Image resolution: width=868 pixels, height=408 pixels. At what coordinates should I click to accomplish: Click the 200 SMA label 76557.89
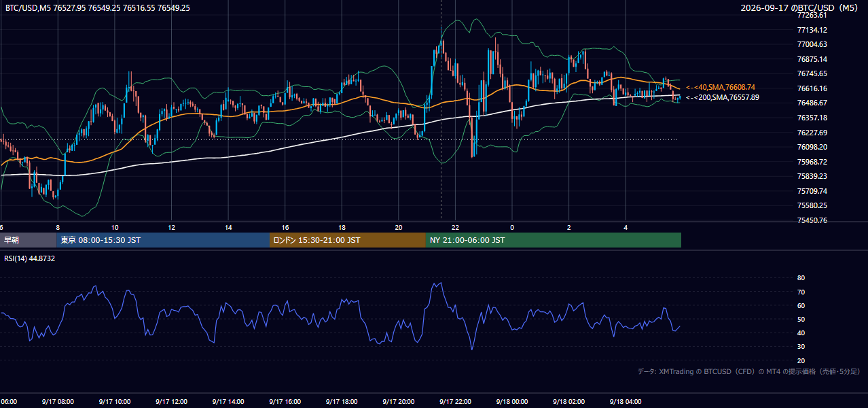[x=723, y=98]
